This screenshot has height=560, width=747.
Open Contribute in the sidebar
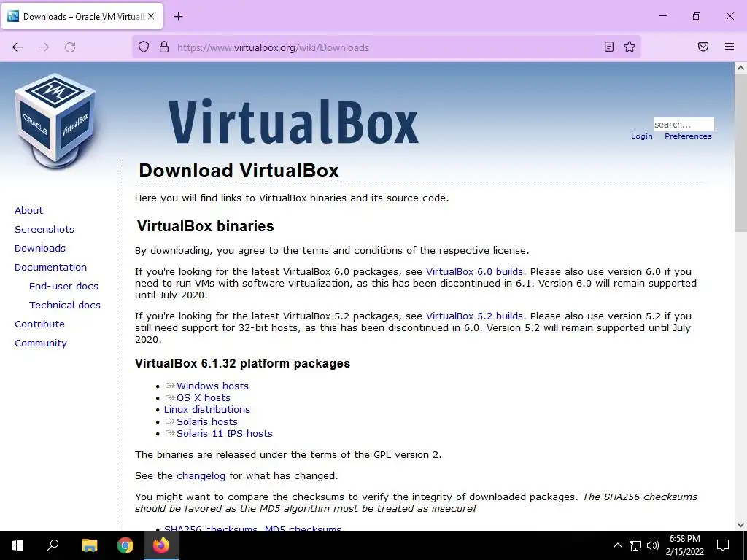(39, 324)
